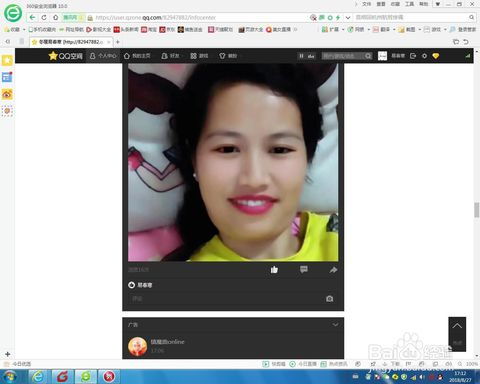Click the advertiser cartoon avatar

[x=138, y=346]
